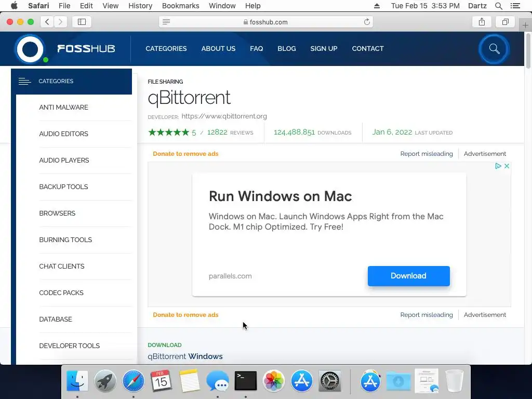Open CHAT CLIENTS category

click(62, 266)
